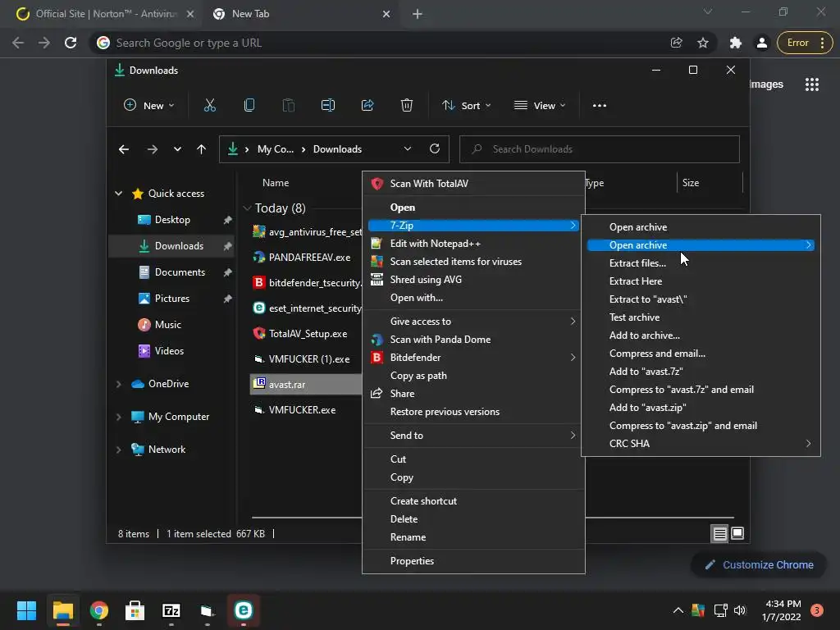Open a new Chrome tab

(418, 14)
